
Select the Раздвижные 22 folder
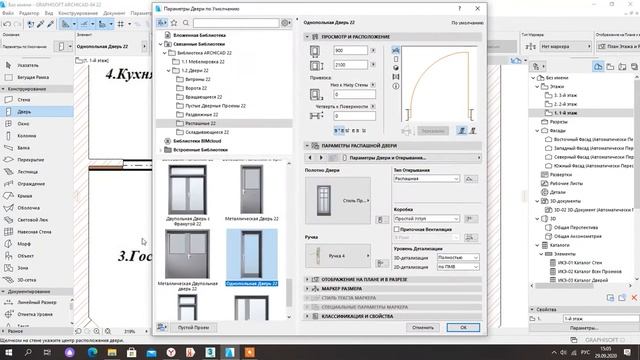202,115
